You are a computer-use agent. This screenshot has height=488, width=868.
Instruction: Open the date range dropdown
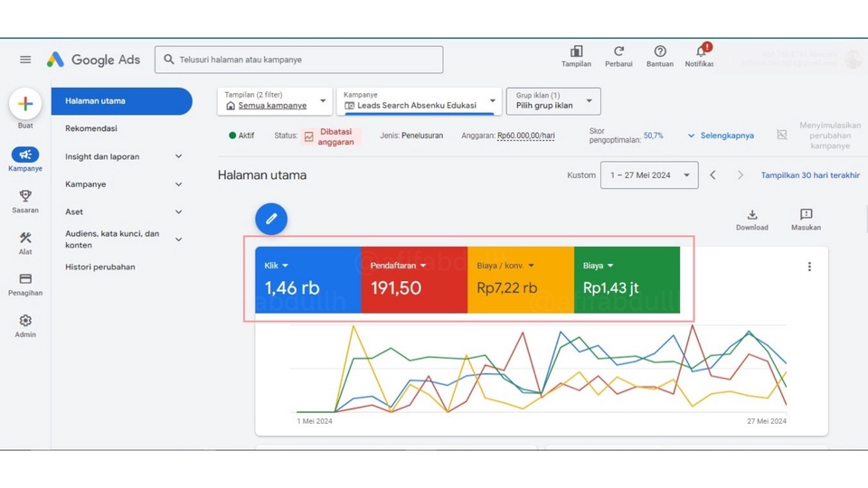(648, 175)
